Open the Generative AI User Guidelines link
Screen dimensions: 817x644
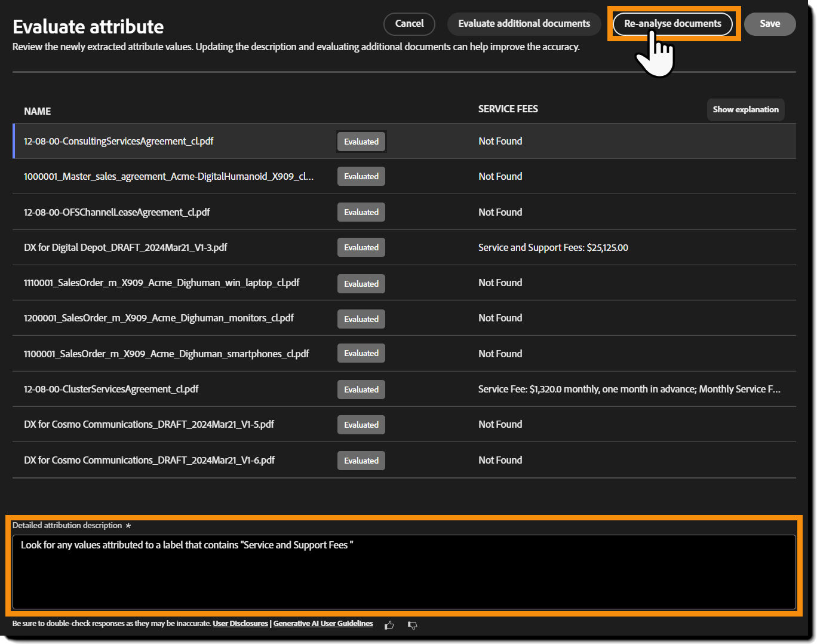(x=323, y=623)
